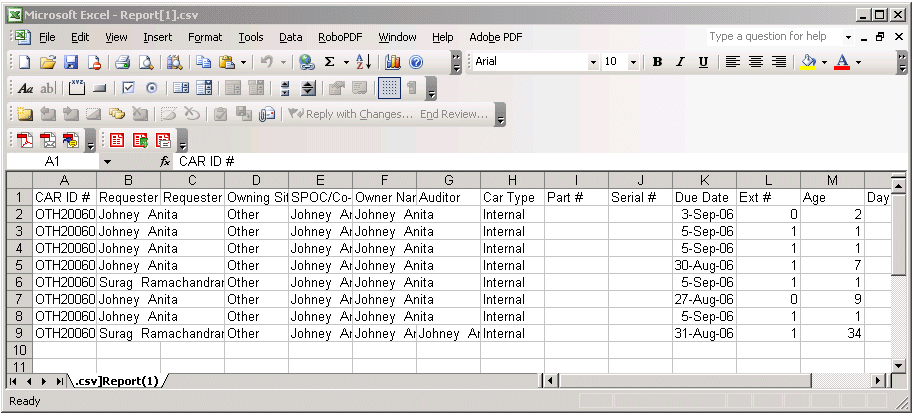The width and height of the screenshot is (912, 414).
Task: Copy the selected cell
Action: tap(203, 62)
